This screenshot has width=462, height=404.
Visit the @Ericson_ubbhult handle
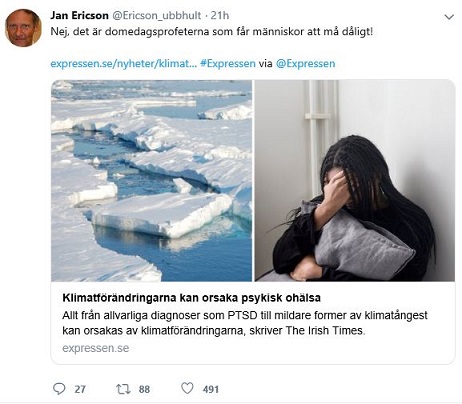156,15
